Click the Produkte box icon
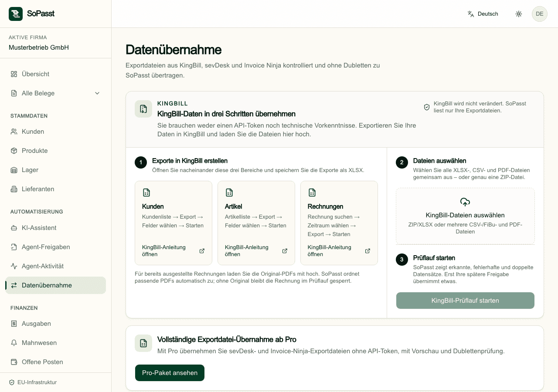This screenshot has width=558, height=392. [x=14, y=151]
